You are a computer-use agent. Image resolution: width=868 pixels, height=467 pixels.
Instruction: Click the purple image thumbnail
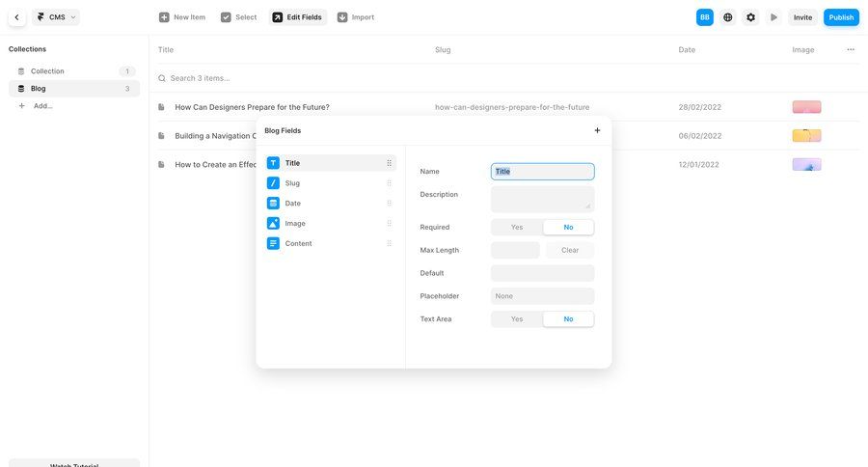[x=806, y=165]
